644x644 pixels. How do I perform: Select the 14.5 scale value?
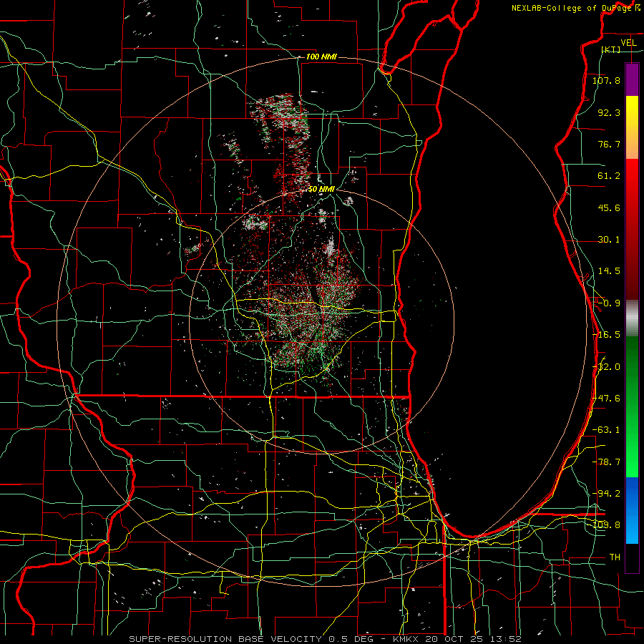pos(609,271)
